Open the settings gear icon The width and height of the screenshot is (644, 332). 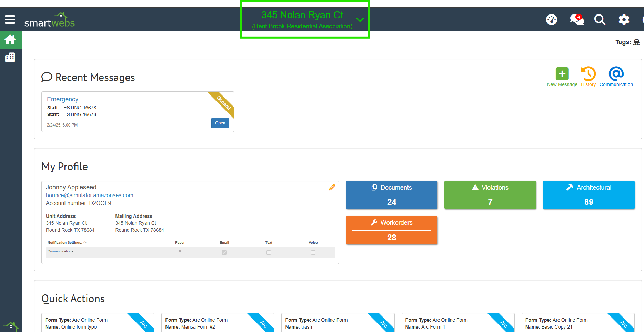(624, 20)
